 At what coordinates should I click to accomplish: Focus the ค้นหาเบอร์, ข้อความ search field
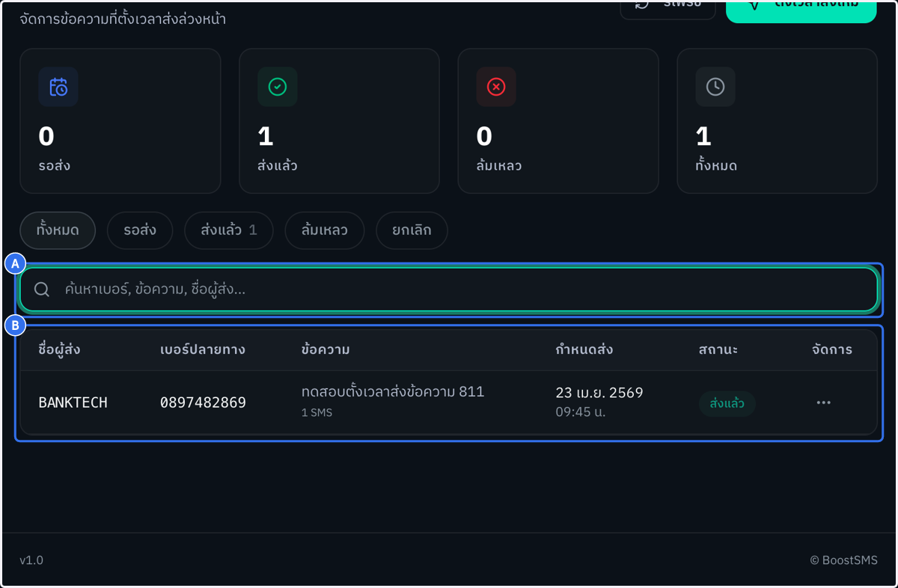pos(448,290)
